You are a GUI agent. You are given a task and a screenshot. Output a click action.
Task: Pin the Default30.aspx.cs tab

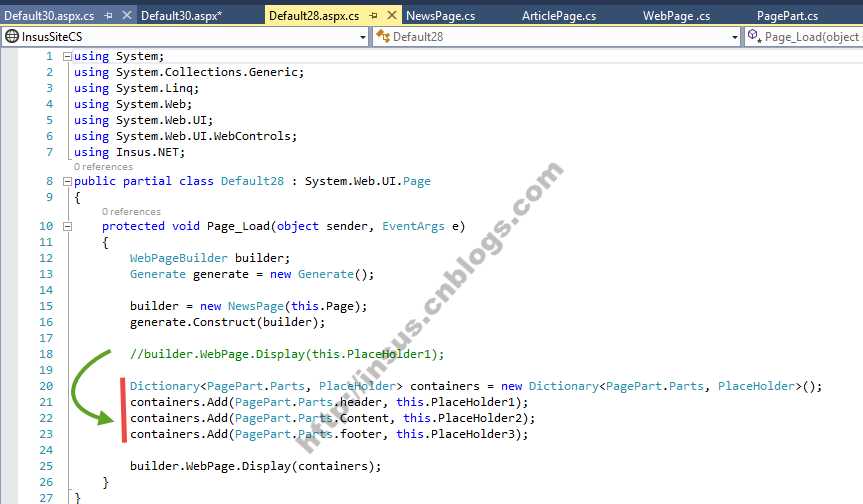(108, 16)
